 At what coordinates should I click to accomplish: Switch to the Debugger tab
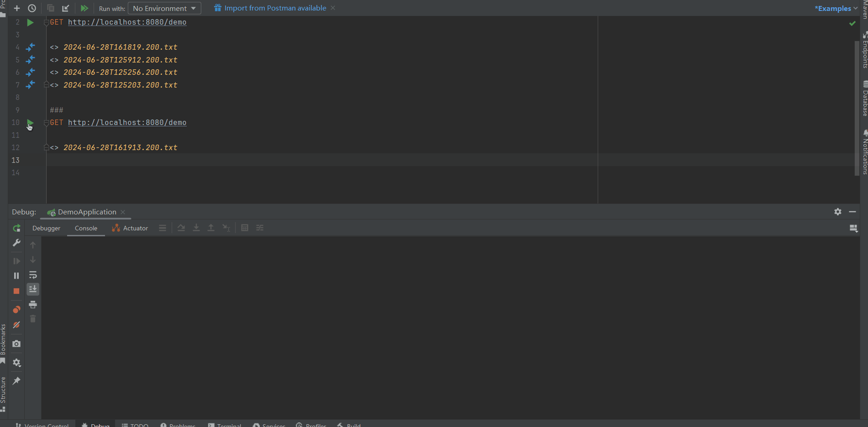(46, 228)
